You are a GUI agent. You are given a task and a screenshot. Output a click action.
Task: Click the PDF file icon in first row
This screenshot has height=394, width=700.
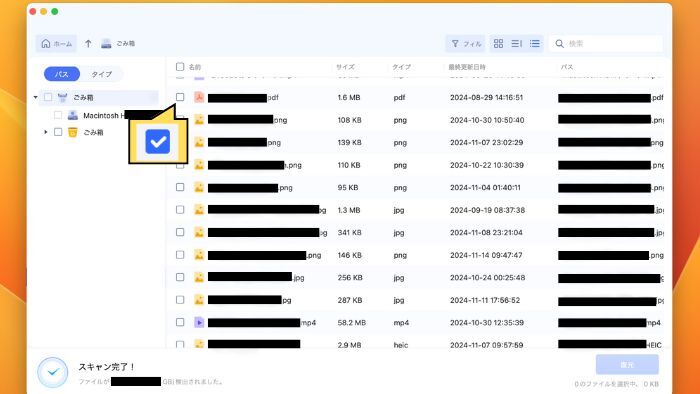[x=199, y=97]
